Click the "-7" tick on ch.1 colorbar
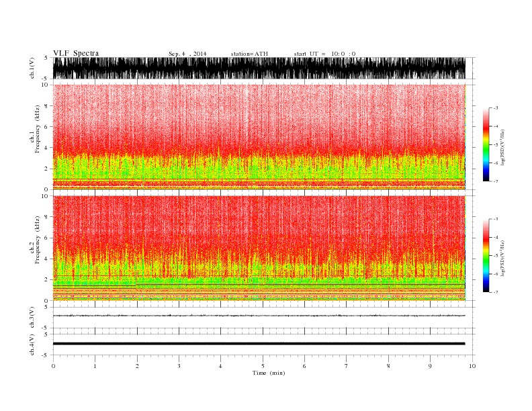The image size is (532, 411). [x=495, y=181]
